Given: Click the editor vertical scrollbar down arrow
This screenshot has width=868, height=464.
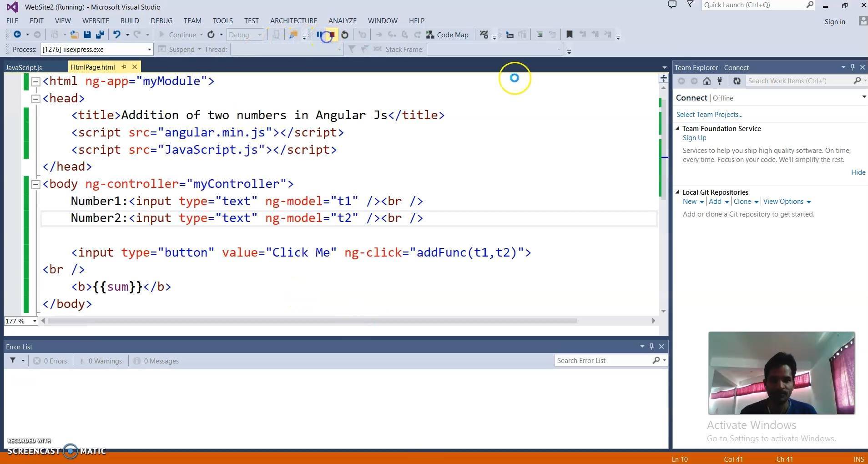Looking at the screenshot, I should pyautogui.click(x=663, y=311).
